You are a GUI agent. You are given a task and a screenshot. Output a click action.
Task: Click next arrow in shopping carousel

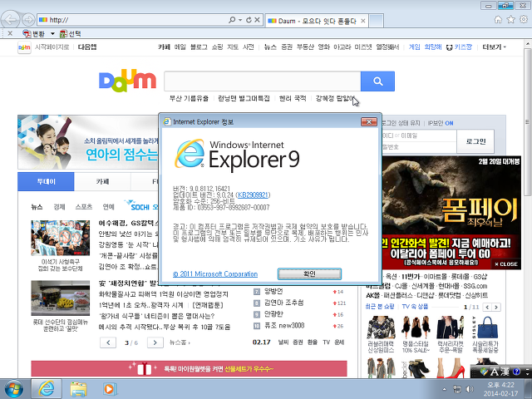[x=496, y=307]
